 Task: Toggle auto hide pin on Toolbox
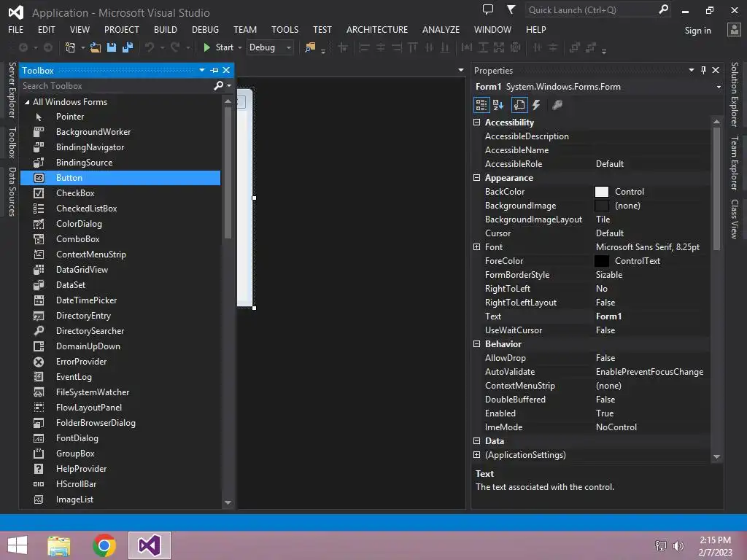click(x=214, y=71)
